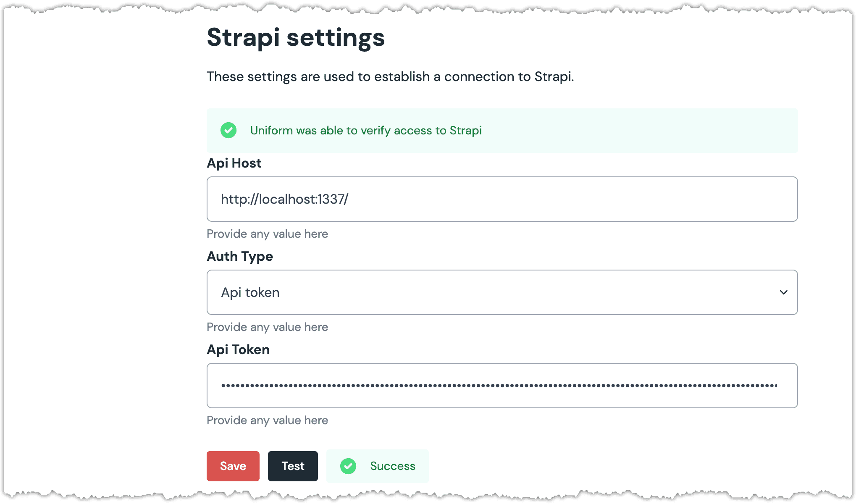
Task: Click the help text under Api Token
Action: tap(267, 420)
